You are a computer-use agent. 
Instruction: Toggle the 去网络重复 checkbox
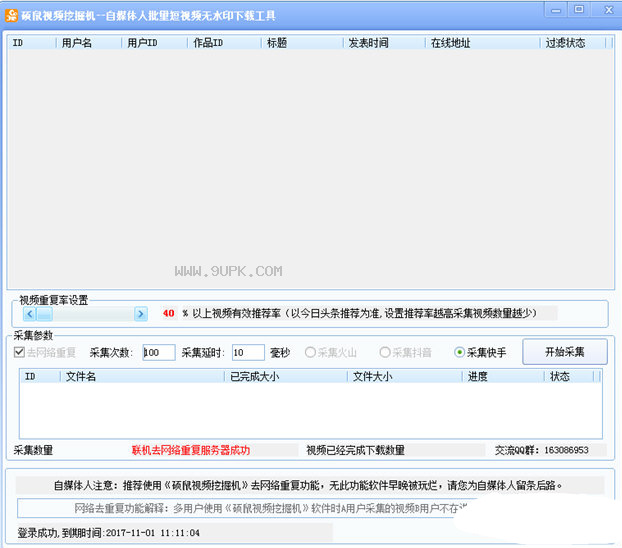[x=19, y=352]
